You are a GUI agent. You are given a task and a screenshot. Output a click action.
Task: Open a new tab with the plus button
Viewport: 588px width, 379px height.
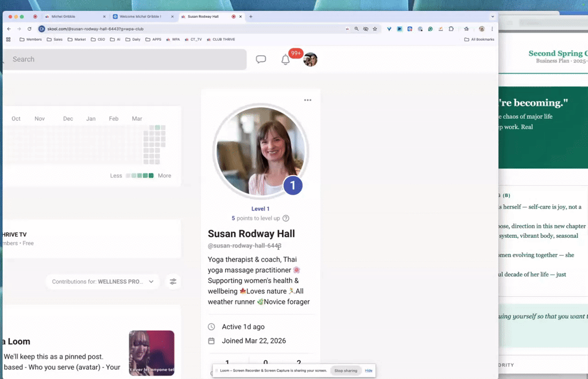[251, 17]
